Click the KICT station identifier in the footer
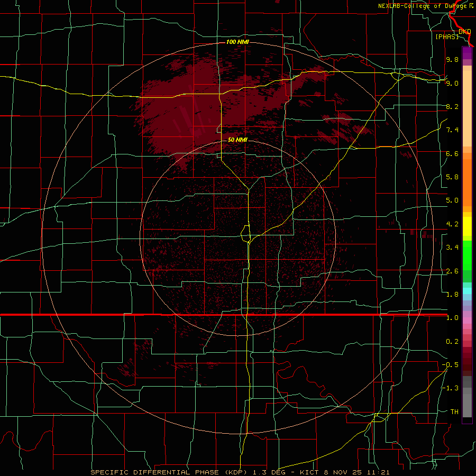The image size is (476, 476). pyautogui.click(x=309, y=472)
